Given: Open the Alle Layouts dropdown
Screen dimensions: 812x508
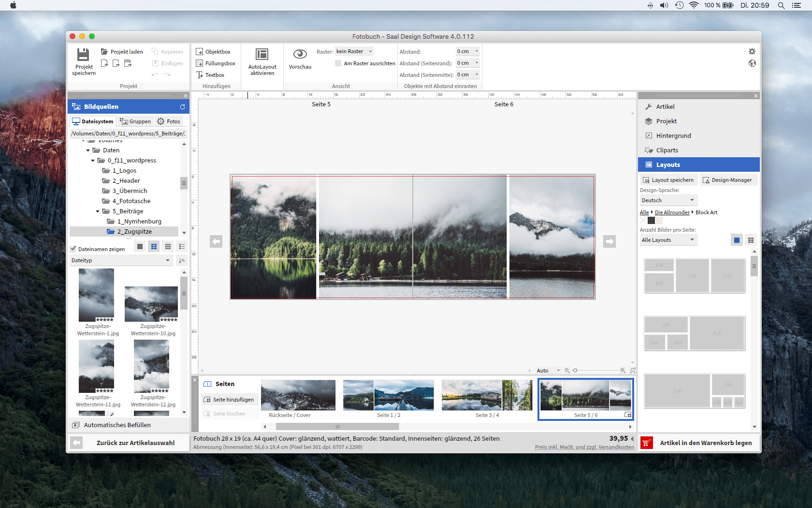Looking at the screenshot, I should click(668, 239).
